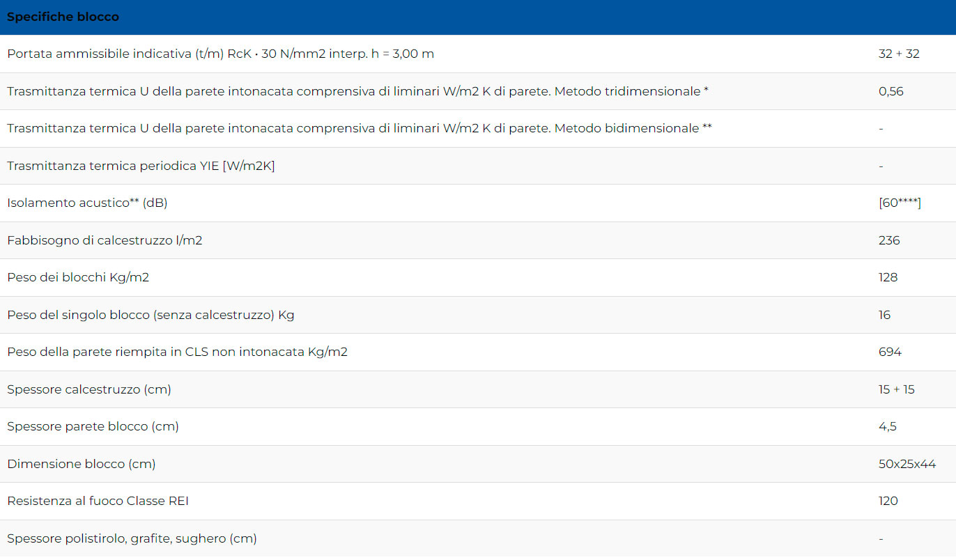Click the dash value for Metodo bidimensionale row
This screenshot has width=956, height=560.
point(881,129)
